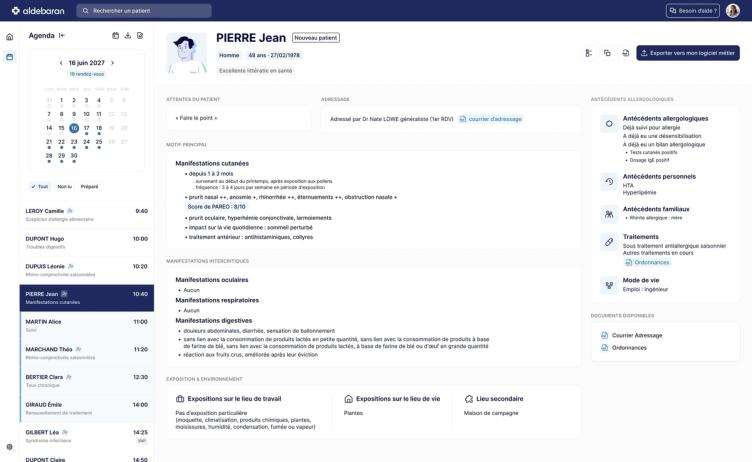Open GILBERT Léa 14:25 appointment
The height and width of the screenshot is (462, 752).
click(87, 436)
